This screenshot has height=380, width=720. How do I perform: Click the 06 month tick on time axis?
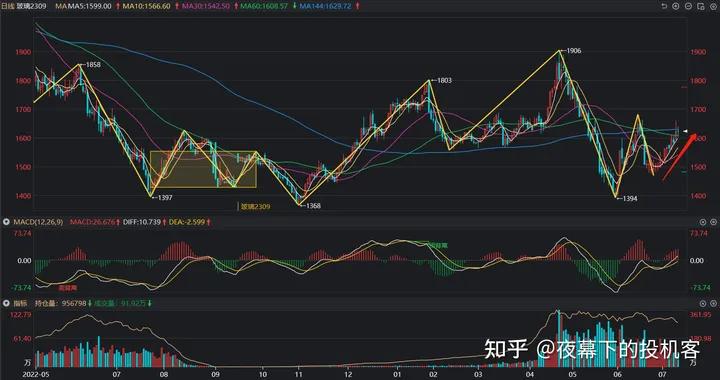tap(618, 375)
